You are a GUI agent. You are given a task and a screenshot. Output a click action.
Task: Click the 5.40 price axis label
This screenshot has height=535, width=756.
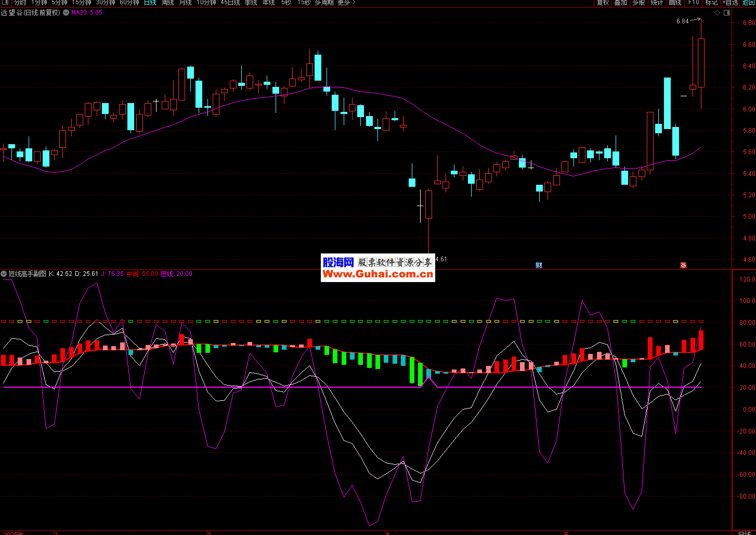point(749,174)
